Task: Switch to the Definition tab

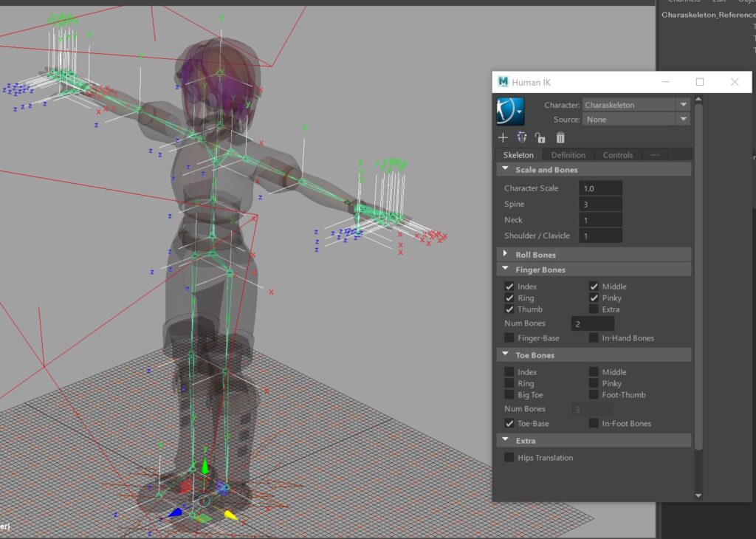Action: [568, 155]
